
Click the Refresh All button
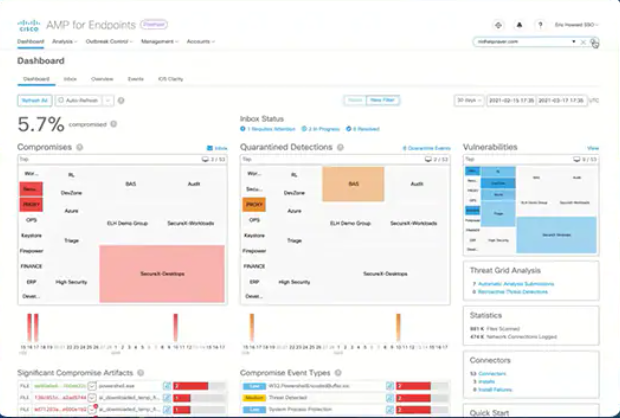35,100
